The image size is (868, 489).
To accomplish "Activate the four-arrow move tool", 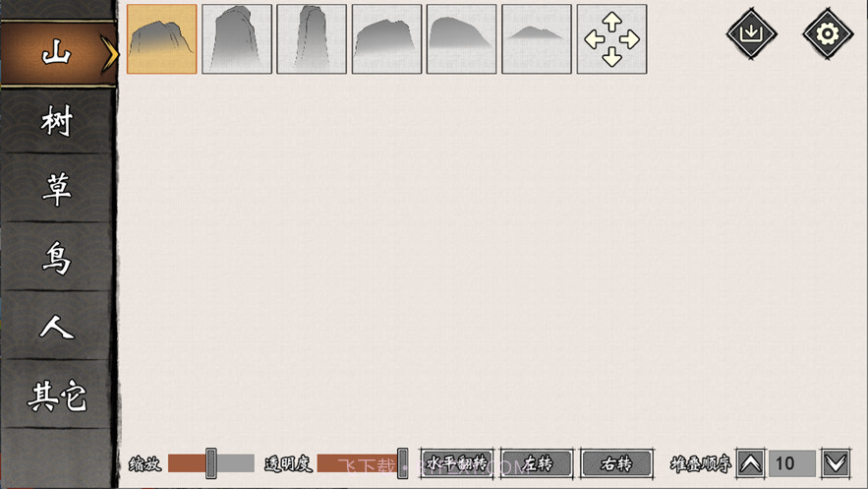I will coord(611,39).
